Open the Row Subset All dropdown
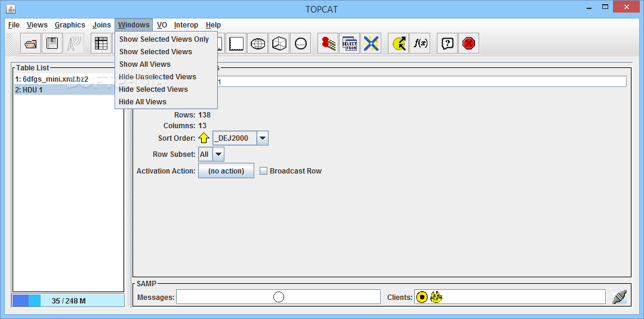 coord(218,154)
